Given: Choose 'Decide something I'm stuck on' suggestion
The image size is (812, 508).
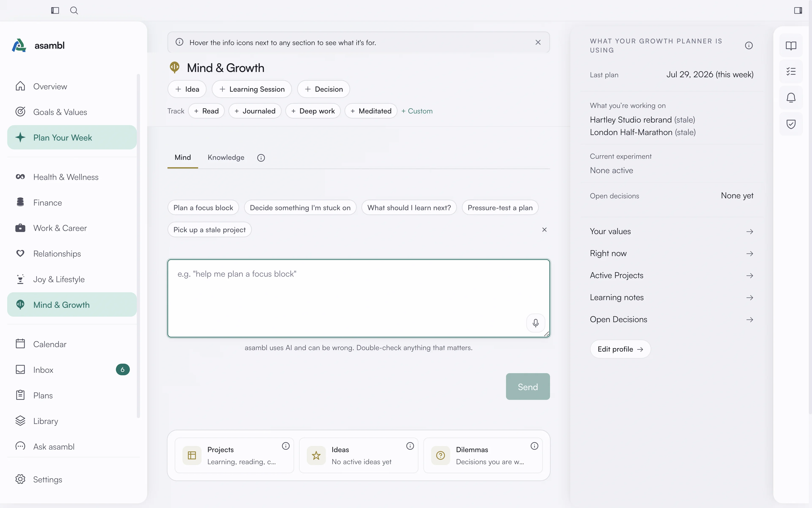Looking at the screenshot, I should [300, 208].
